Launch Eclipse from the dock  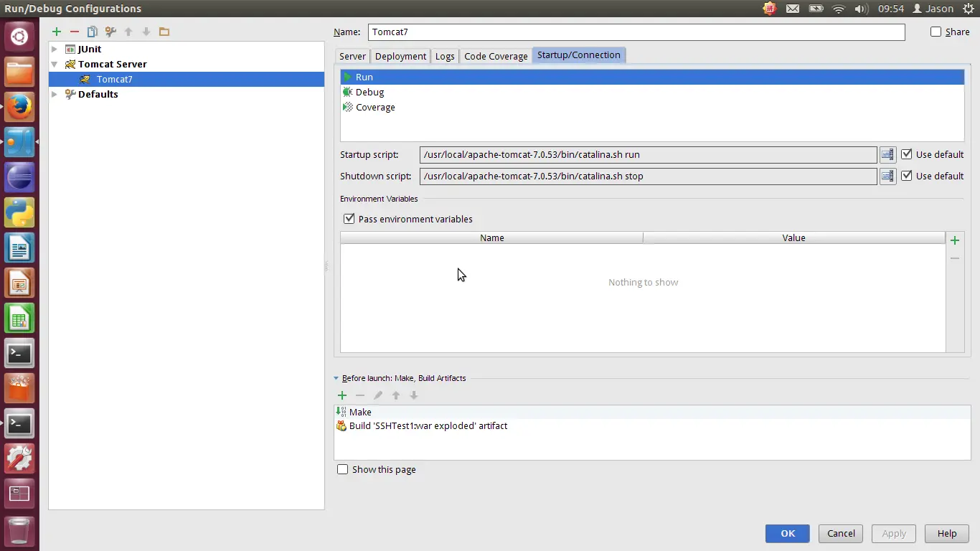(x=19, y=177)
